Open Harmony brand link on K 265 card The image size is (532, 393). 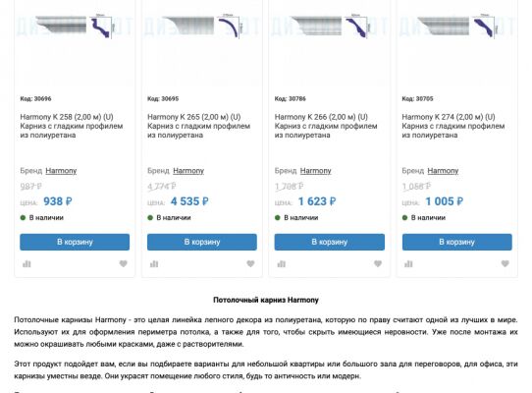tap(188, 171)
